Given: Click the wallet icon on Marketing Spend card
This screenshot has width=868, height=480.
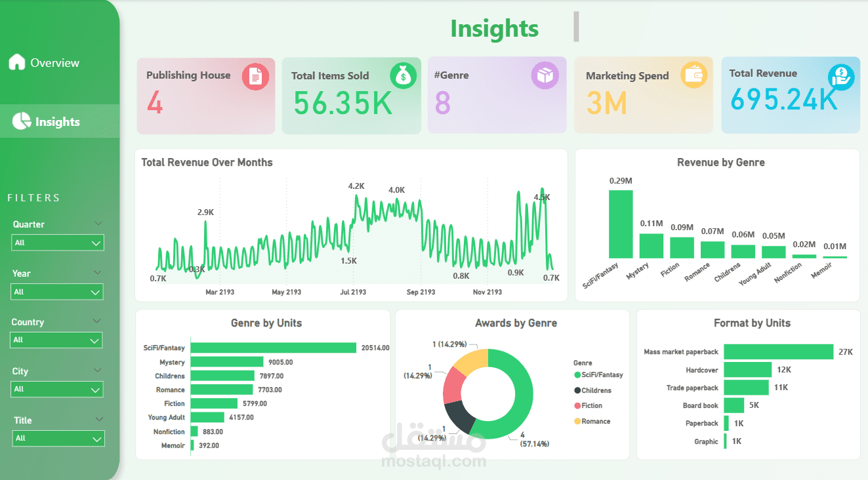Looking at the screenshot, I should tap(693, 75).
